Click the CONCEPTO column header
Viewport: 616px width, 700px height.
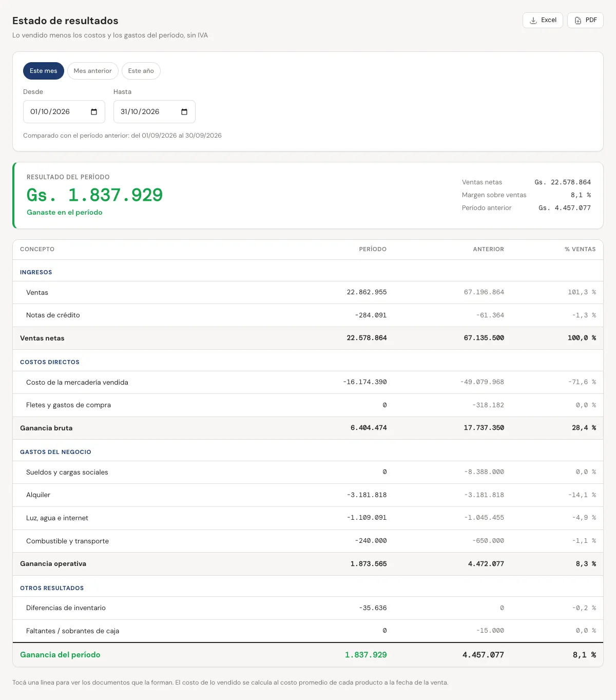[x=37, y=249]
